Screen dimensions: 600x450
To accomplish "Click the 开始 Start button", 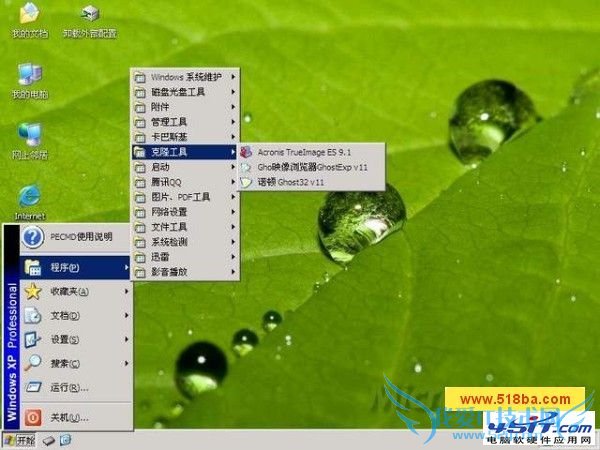I will (20, 440).
